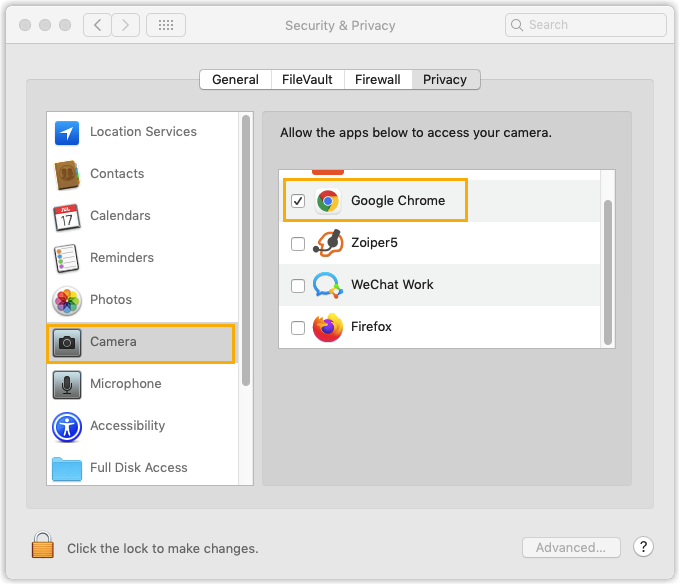
Task: Click the Zoiper5 name text
Action: [x=374, y=243]
